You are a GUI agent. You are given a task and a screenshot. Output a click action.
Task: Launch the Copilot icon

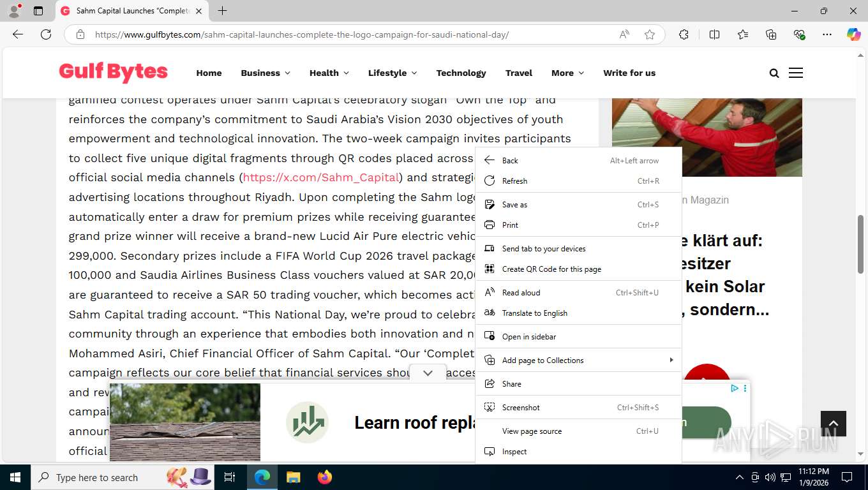click(854, 34)
